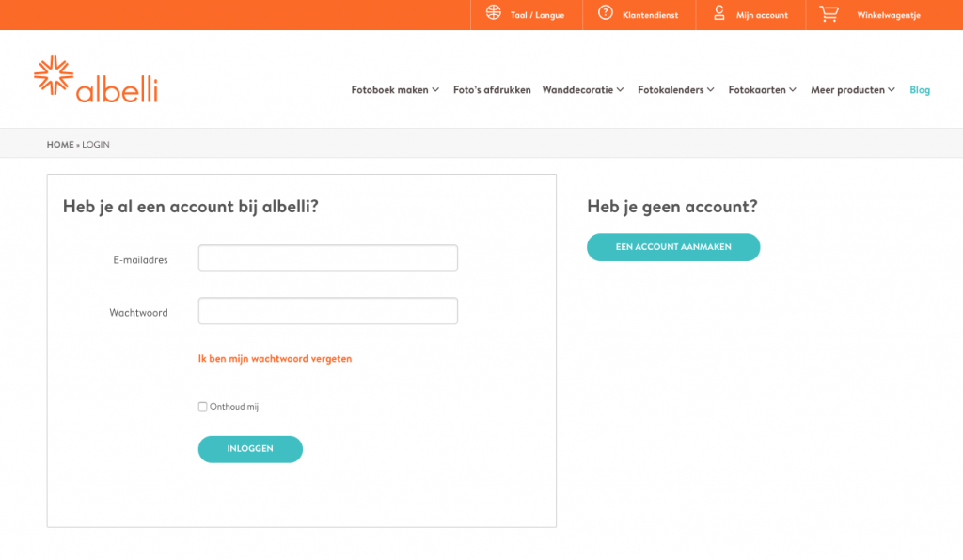This screenshot has width=963, height=560.
Task: Go to Foto's afdrukken
Action: point(492,90)
